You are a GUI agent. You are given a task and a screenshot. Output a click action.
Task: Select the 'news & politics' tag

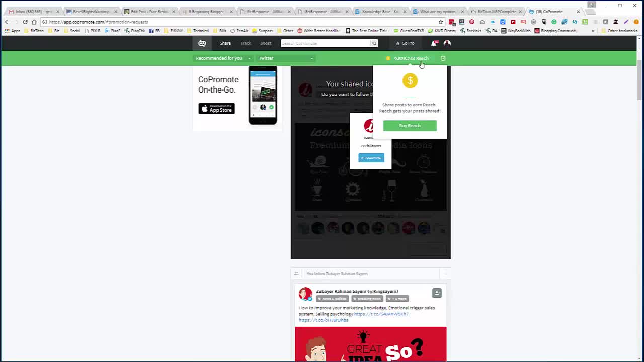332,299
